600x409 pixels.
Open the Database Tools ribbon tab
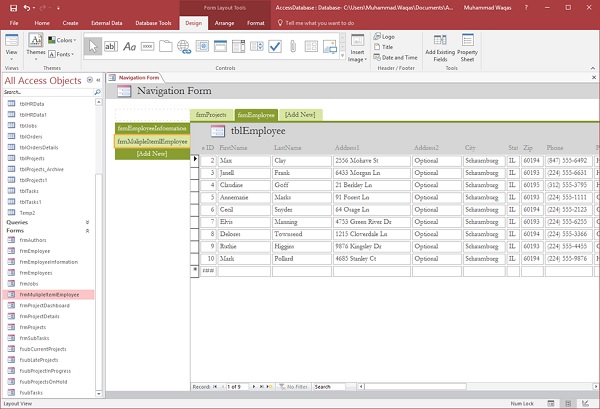pyautogui.click(x=152, y=21)
